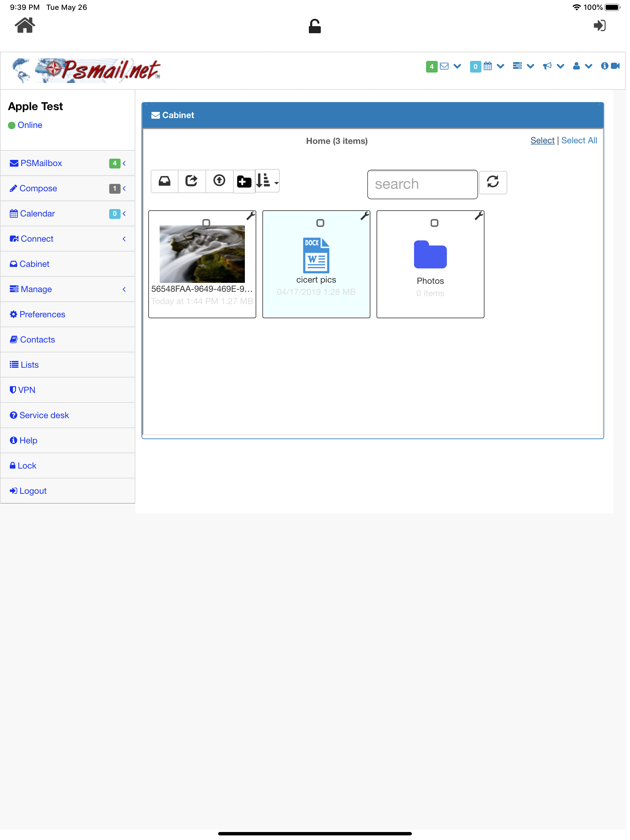Open the megaphone announcements icon in header

(x=547, y=66)
